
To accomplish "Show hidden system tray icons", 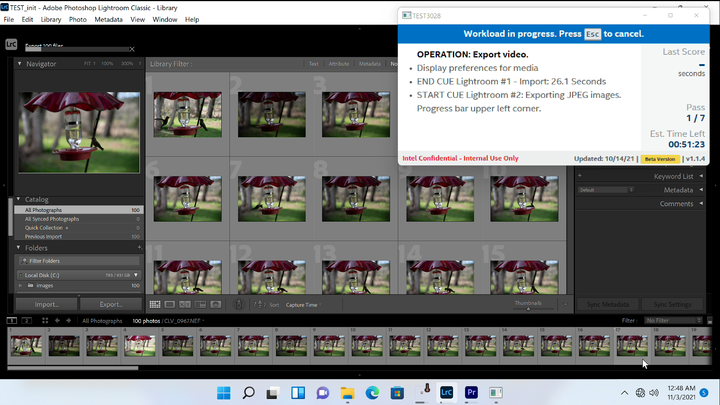I will click(x=624, y=393).
